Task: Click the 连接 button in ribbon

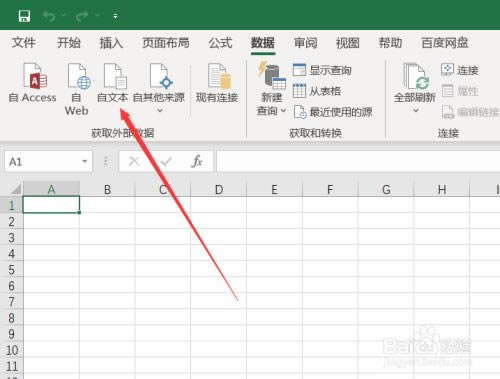Action: tap(460, 70)
